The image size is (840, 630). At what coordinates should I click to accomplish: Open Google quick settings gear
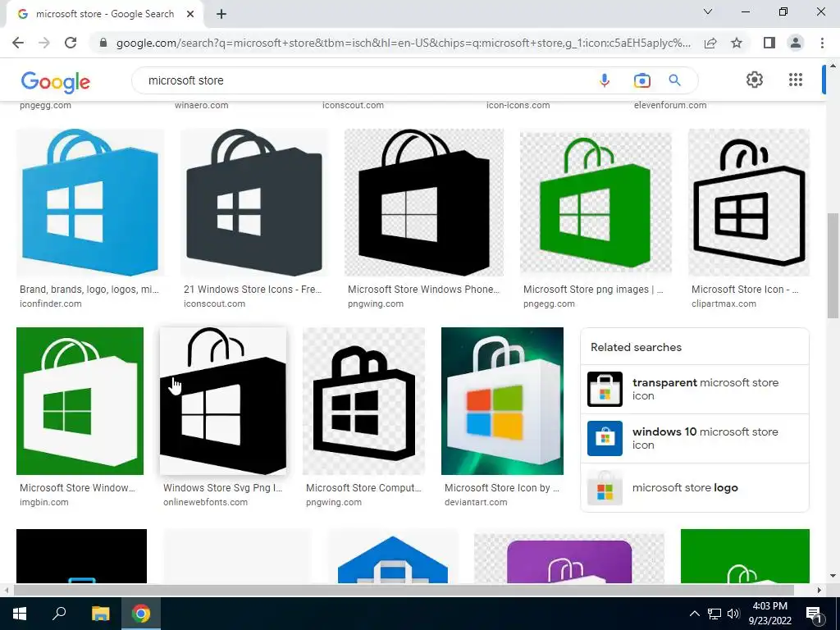[x=755, y=80]
